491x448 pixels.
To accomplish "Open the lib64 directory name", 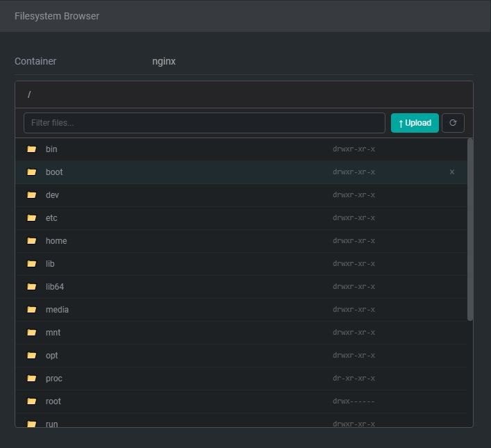I will coord(55,287).
